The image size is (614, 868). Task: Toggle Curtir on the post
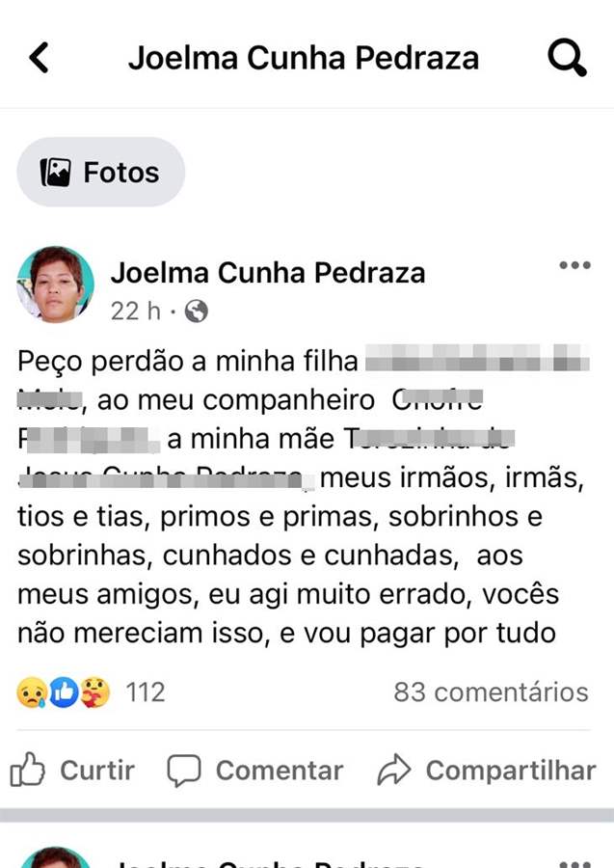[73, 770]
